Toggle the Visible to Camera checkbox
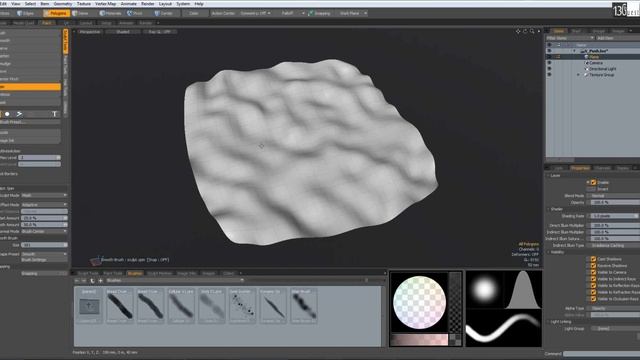 [593, 272]
